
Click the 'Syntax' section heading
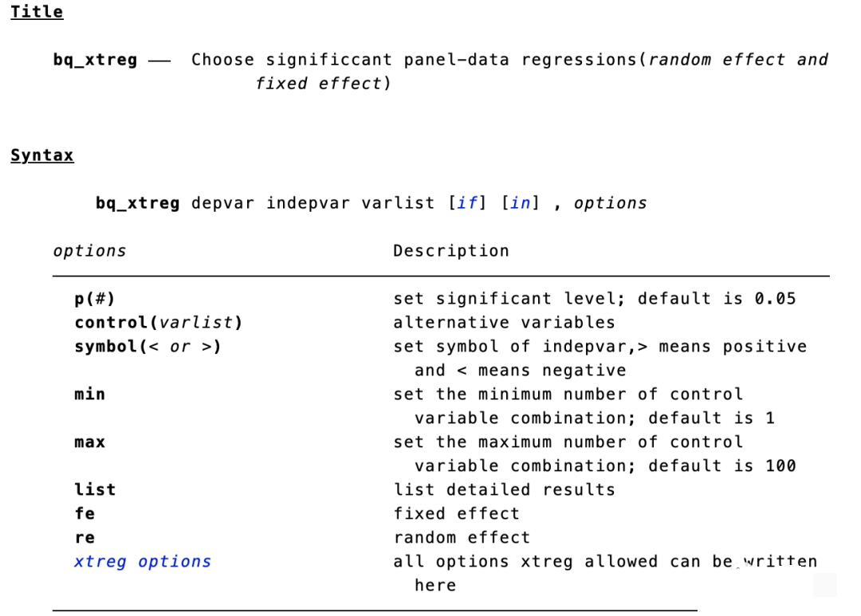click(42, 155)
